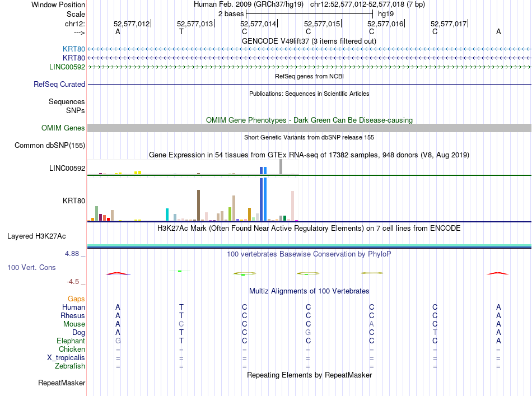Click the Chicken species label
This screenshot has width=532, height=396.
[72, 349]
